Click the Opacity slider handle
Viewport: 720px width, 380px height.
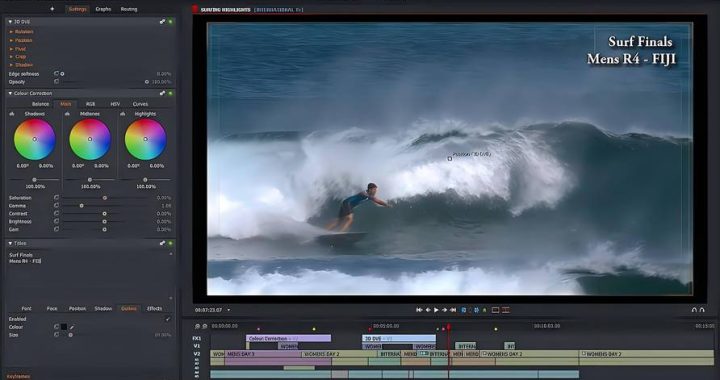146,82
